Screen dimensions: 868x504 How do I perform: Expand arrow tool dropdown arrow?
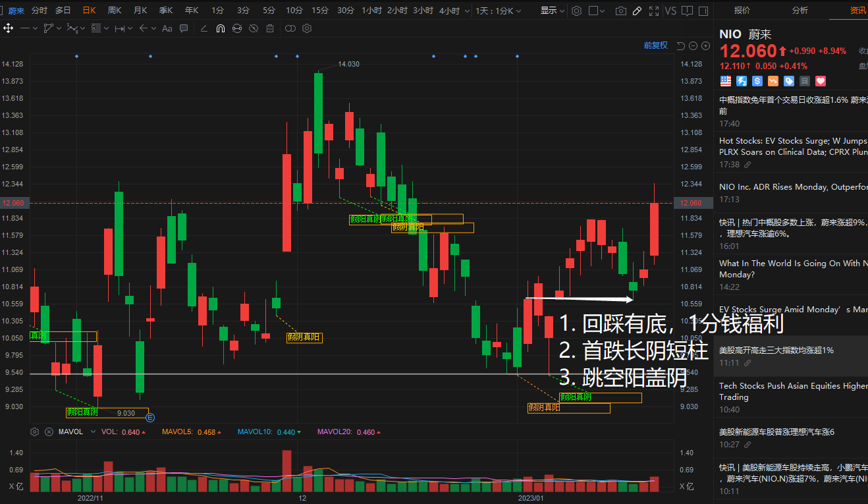click(x=153, y=28)
